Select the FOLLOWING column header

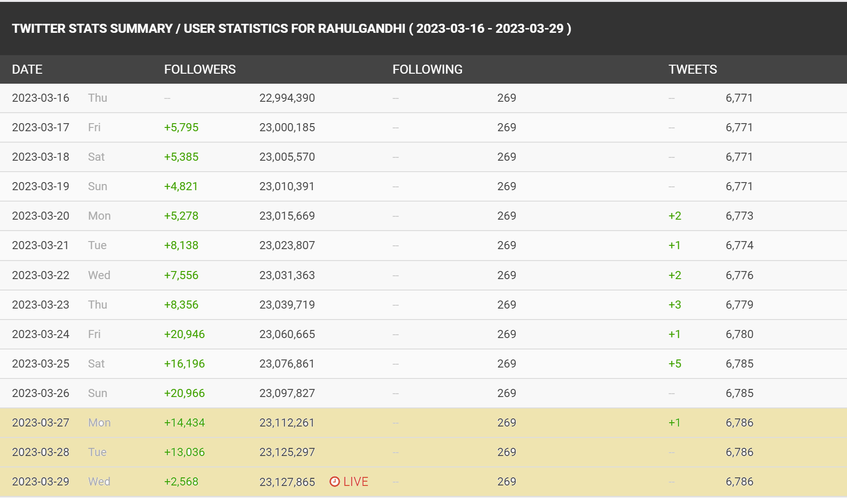tap(427, 69)
